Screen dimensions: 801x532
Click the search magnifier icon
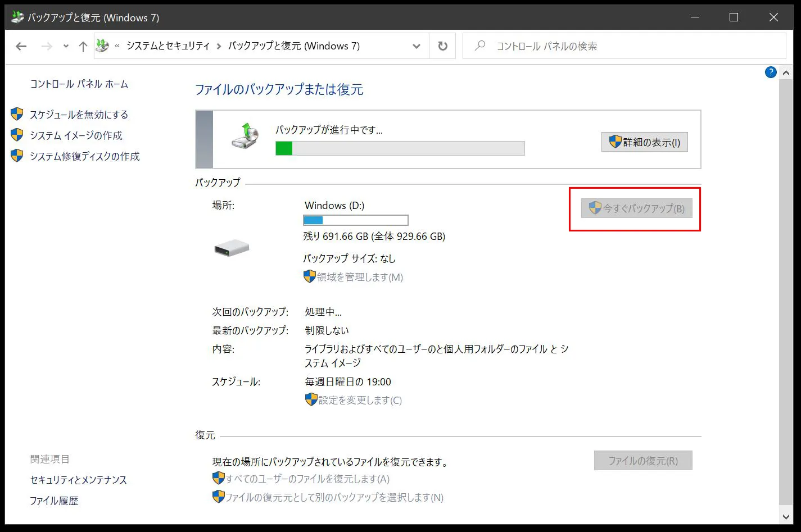pyautogui.click(x=480, y=46)
